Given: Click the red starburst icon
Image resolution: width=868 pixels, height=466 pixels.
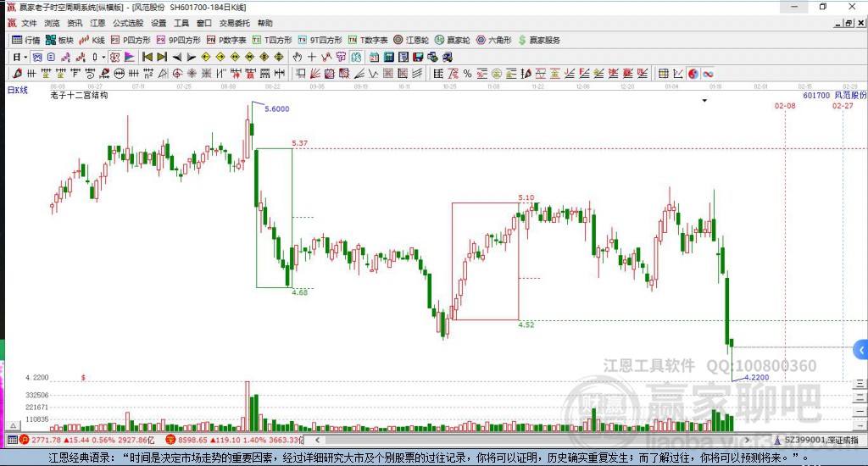Looking at the screenshot, I should pyautogui.click(x=192, y=74).
